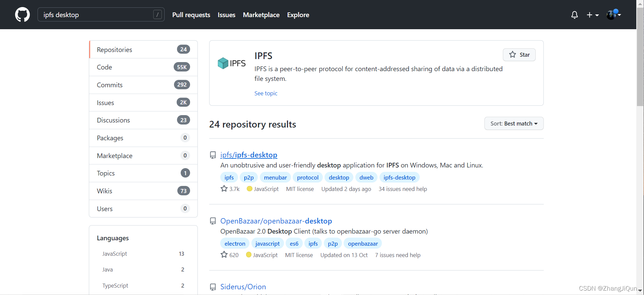Screen dimensions: 644x295
Task: Open Marketplace in top navigation
Action: pos(261,15)
